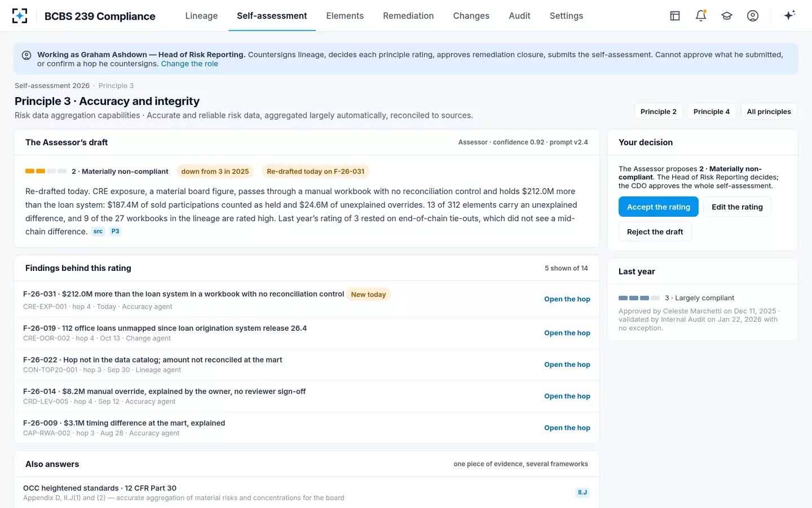Viewport: 812px width, 508px height.
Task: Select the Self-assessment tab
Action: tap(272, 16)
